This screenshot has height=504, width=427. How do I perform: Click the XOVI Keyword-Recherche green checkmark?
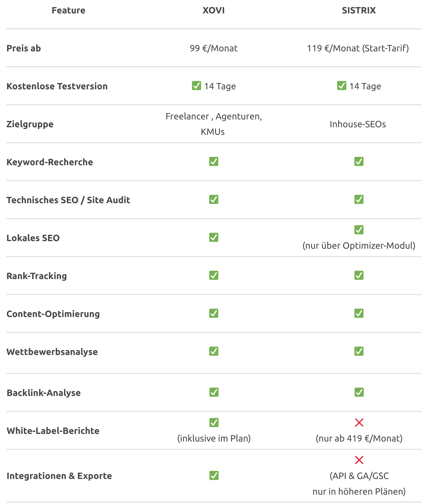(213, 161)
